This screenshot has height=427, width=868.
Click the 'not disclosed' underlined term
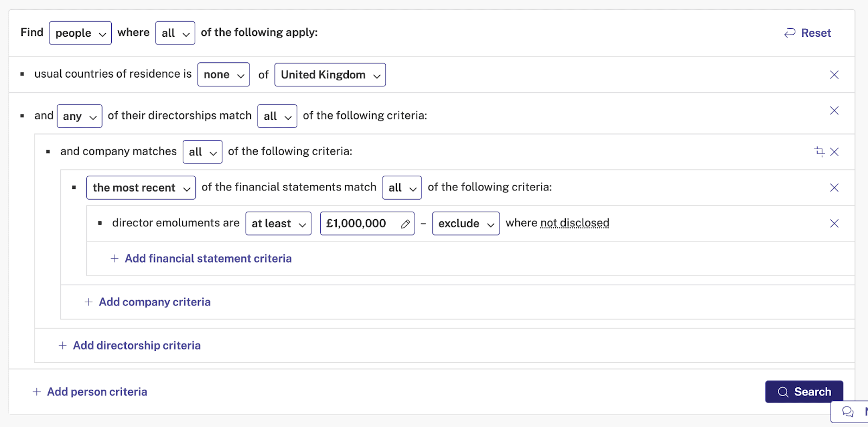575,223
